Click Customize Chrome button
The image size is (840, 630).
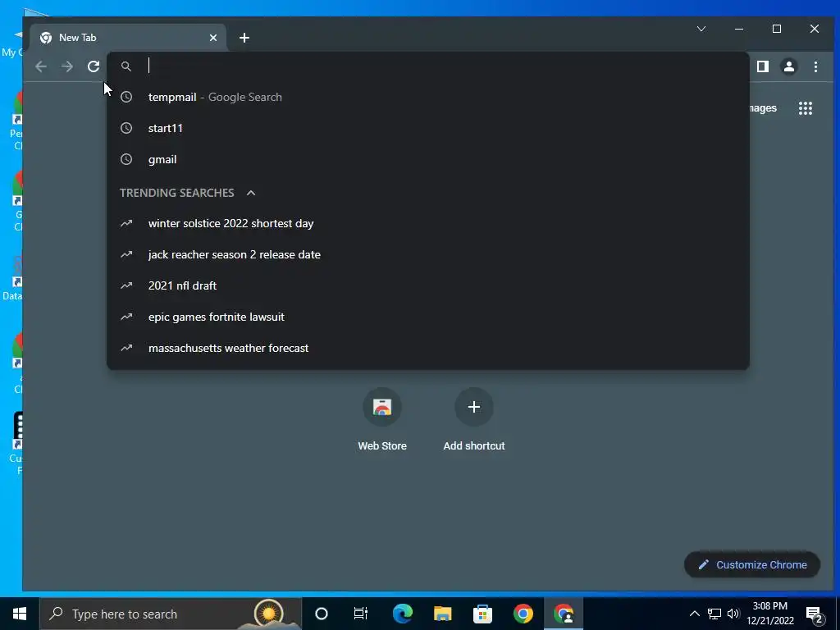[751, 564]
